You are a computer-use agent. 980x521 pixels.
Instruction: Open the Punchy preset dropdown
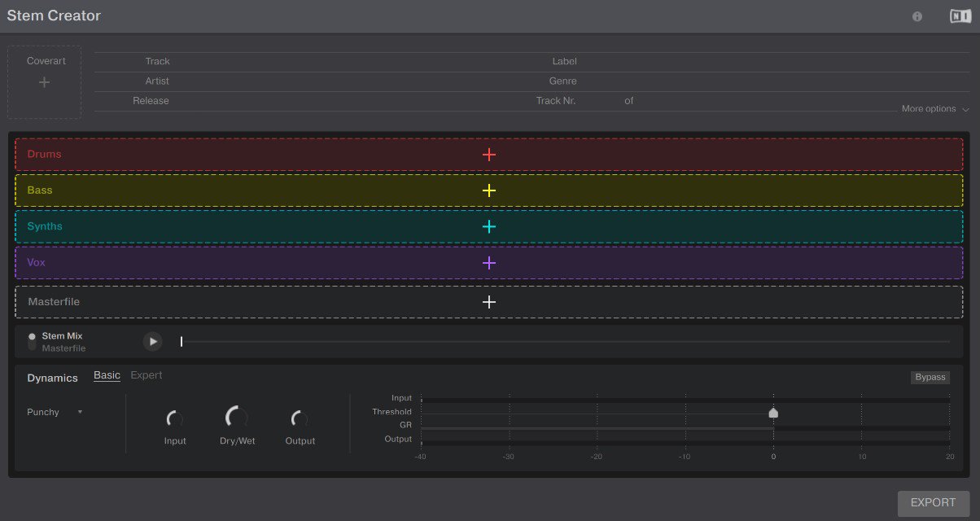coord(55,412)
